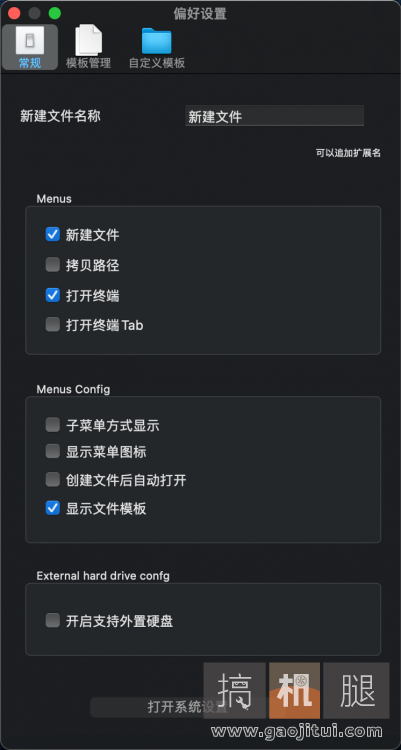Click the 偏好设置 window title
Viewport: 401px width, 750px height.
click(x=200, y=13)
